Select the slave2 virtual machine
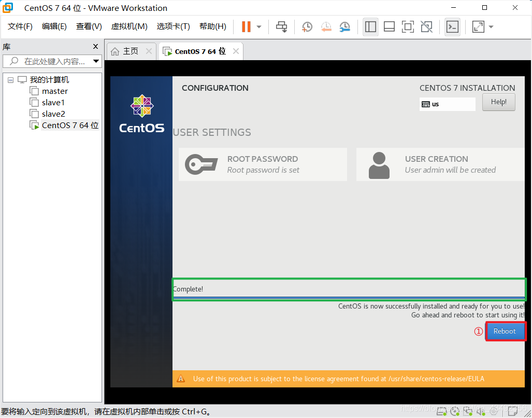The height and width of the screenshot is (418, 532). tap(53, 114)
